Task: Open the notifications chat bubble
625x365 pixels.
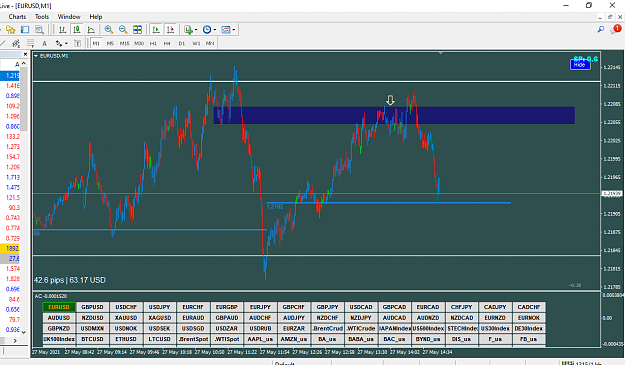Action: coord(615,29)
